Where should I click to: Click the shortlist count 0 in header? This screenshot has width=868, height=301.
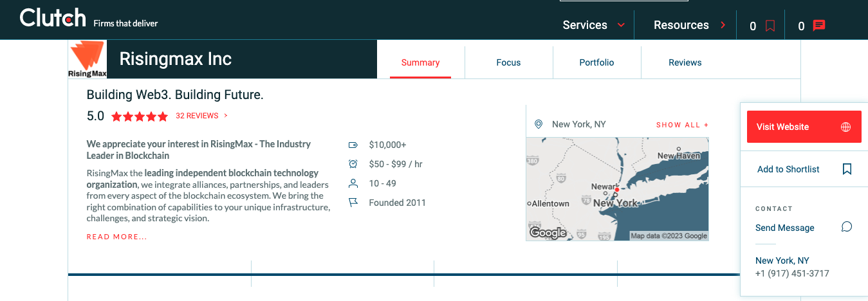[x=753, y=26]
